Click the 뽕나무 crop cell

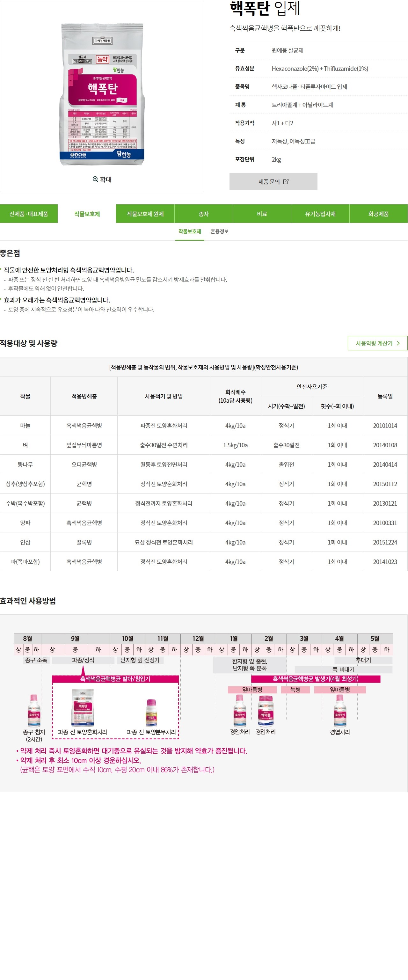point(25,464)
